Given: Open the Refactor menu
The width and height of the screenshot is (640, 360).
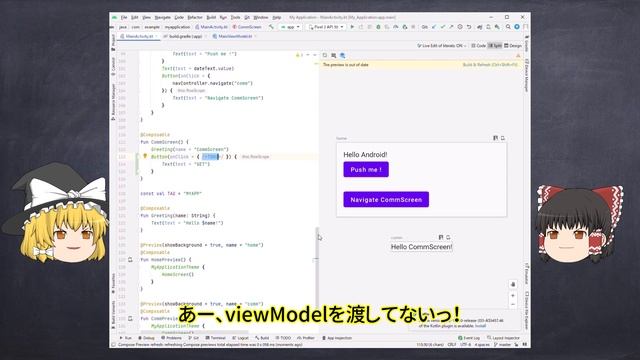Looking at the screenshot, I should click(195, 17).
